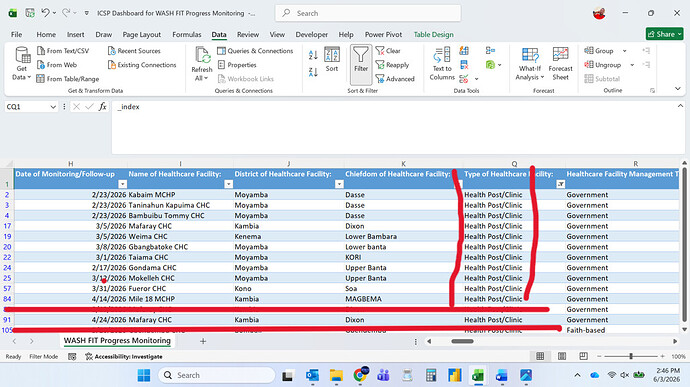Open Windows Start menu

pos(144,375)
